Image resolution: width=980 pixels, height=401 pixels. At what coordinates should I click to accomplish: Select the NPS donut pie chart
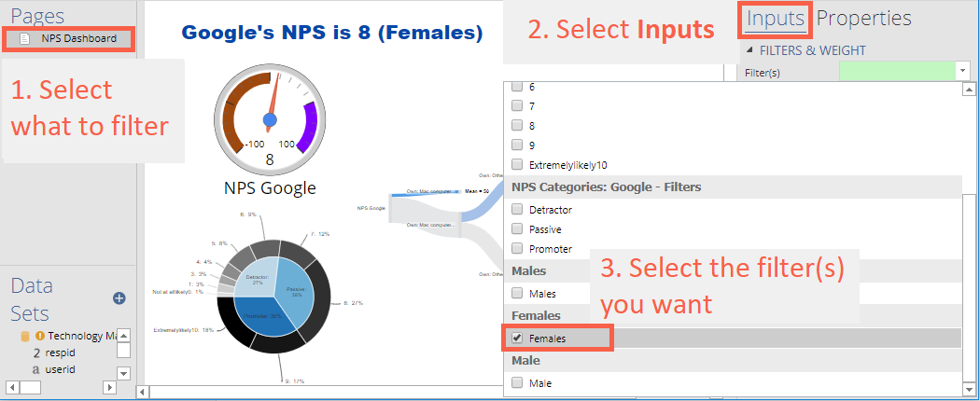[273, 298]
